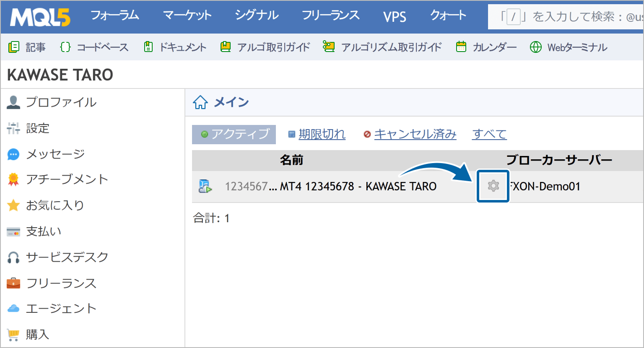The image size is (644, 348).
Task: Open コードベース link
Action: 103,47
